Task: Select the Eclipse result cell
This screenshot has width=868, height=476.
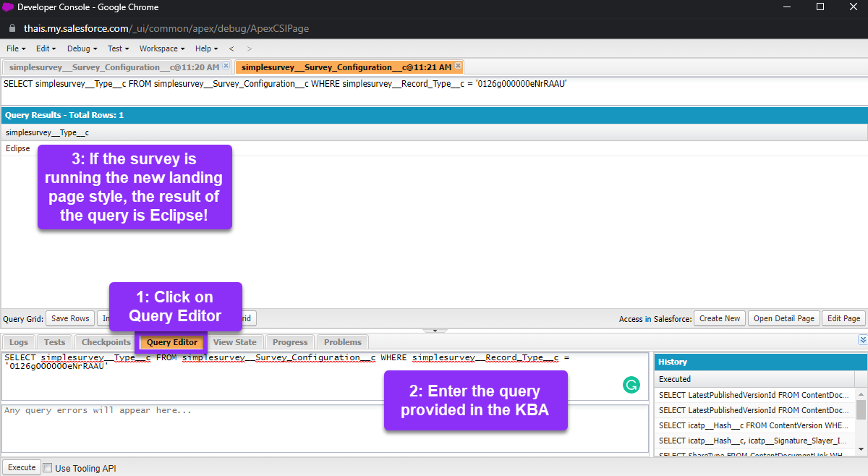Action: pos(18,148)
